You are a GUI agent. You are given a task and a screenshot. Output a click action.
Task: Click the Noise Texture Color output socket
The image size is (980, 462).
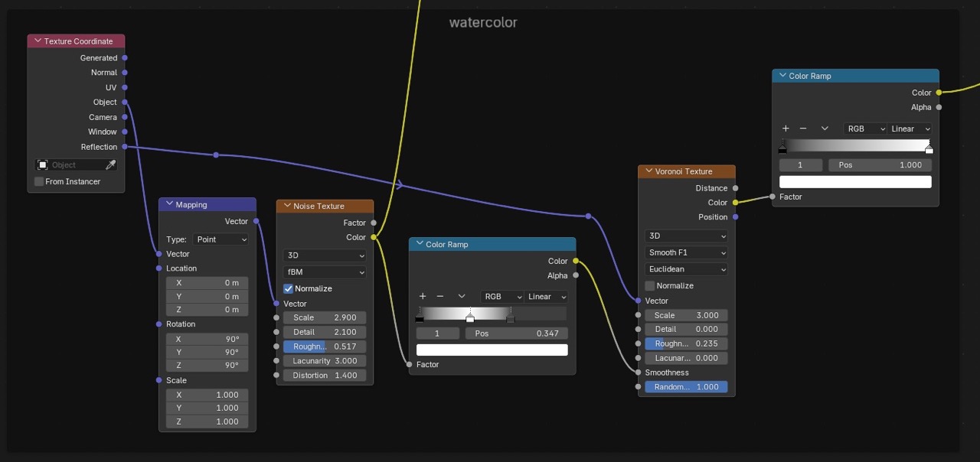[374, 237]
